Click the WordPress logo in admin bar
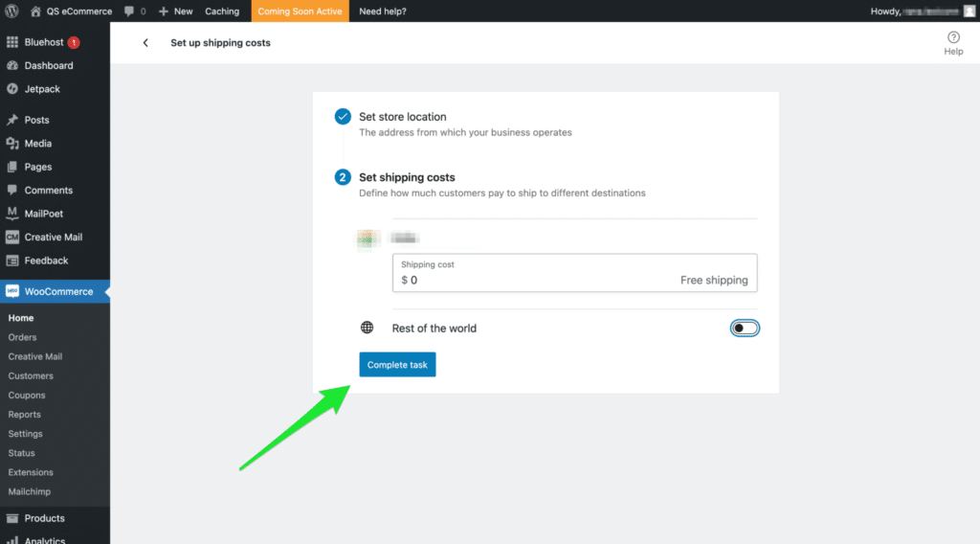Image resolution: width=980 pixels, height=544 pixels. pyautogui.click(x=11, y=11)
